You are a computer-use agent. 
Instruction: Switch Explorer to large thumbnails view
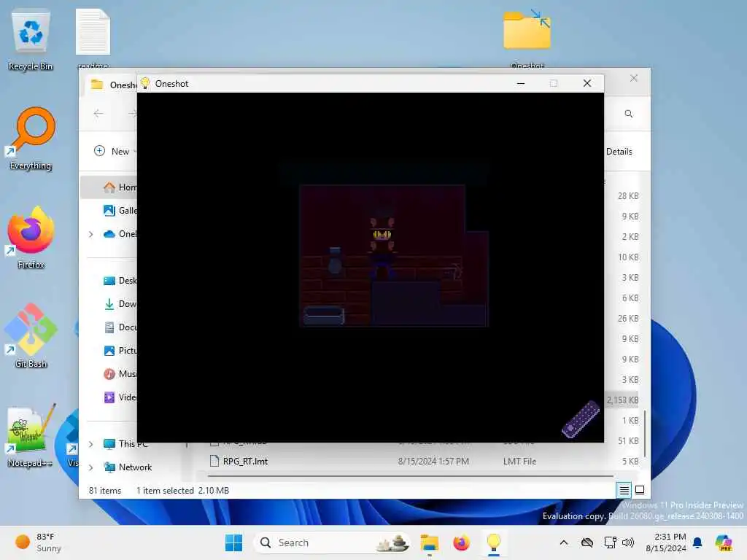(640, 490)
